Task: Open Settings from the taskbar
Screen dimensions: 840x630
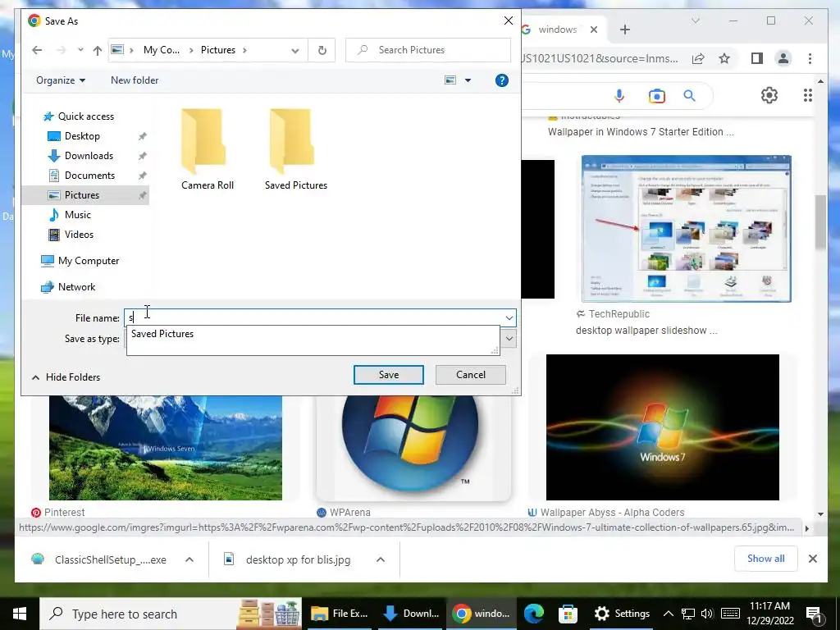Action: point(622,614)
